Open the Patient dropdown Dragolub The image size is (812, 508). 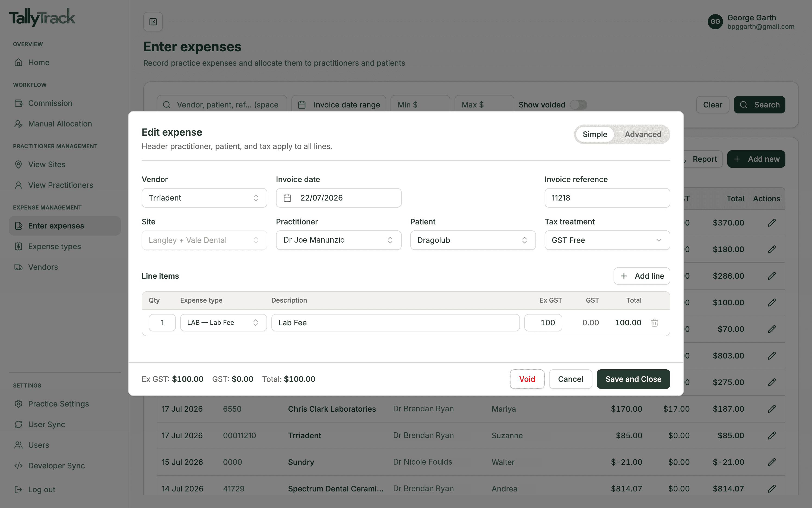pos(473,240)
